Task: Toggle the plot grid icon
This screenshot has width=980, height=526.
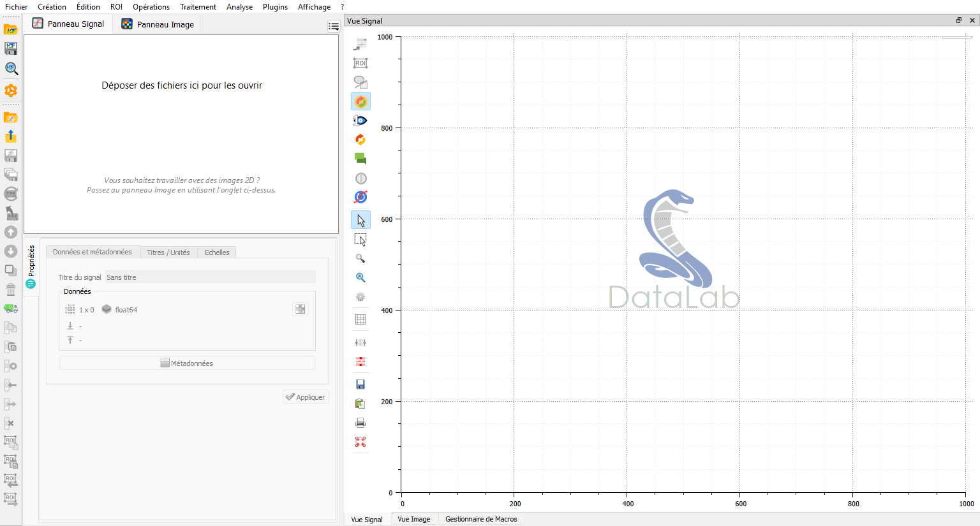Action: (360, 319)
